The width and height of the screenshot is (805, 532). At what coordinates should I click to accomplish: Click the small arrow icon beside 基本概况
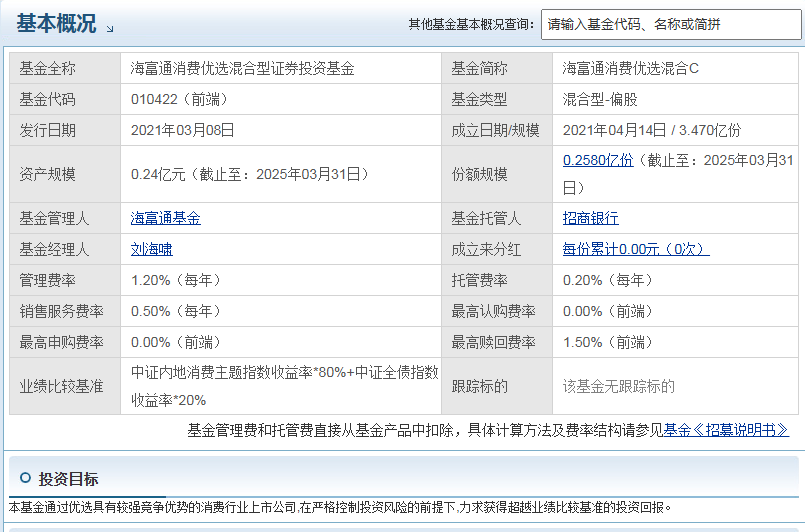pos(110,29)
